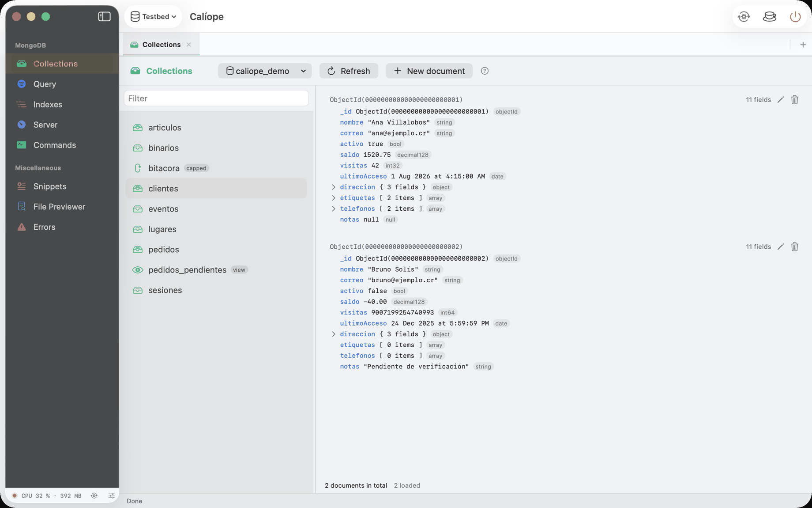The width and height of the screenshot is (812, 508).
Task: Click the connection settings gear icon
Action: pos(744,17)
